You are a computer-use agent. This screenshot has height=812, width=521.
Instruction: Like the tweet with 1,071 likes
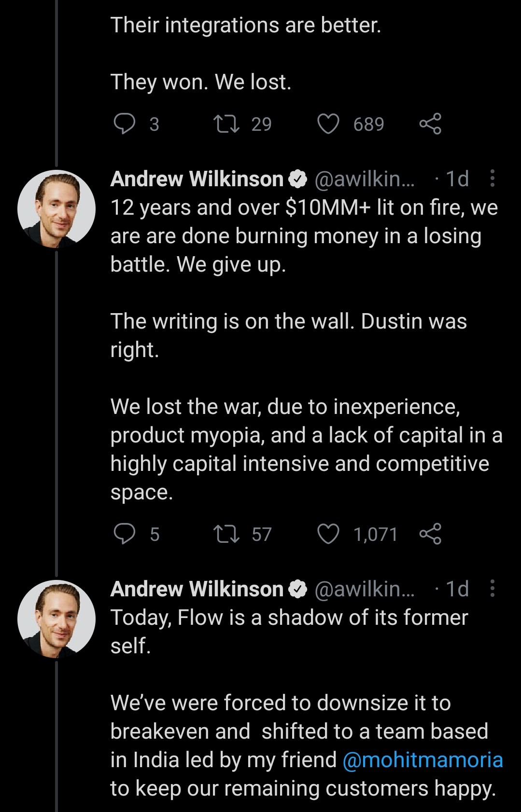pyautogui.click(x=328, y=534)
